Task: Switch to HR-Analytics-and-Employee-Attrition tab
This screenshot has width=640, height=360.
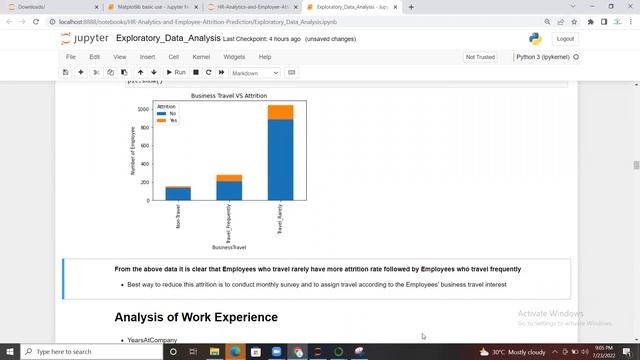Action: 252,7
